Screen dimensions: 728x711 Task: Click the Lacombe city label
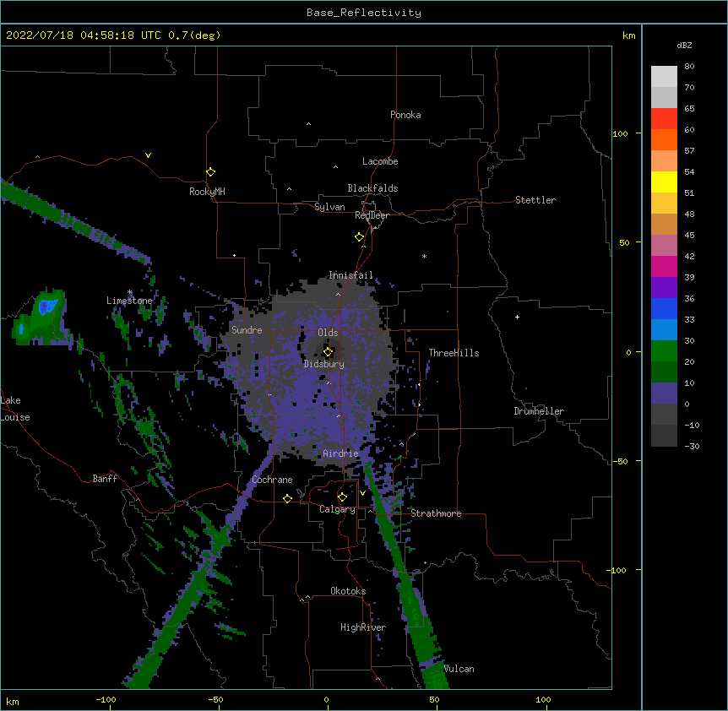(380, 161)
